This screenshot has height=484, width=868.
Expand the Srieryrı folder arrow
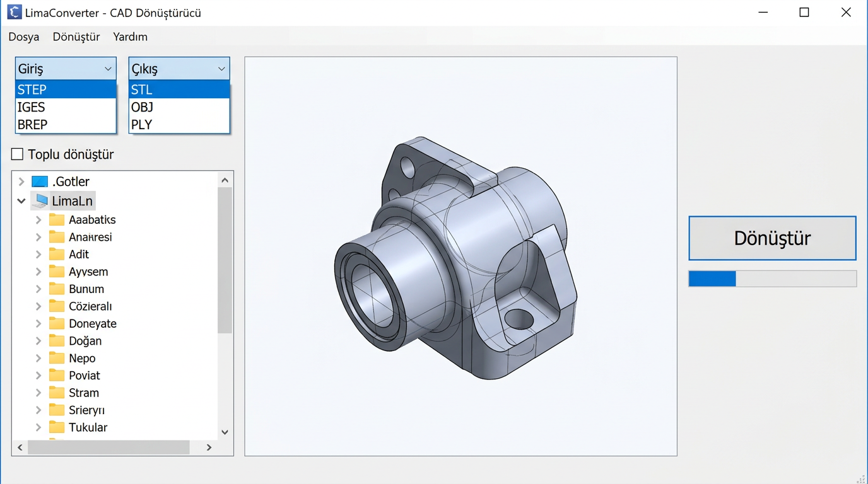pos(38,410)
